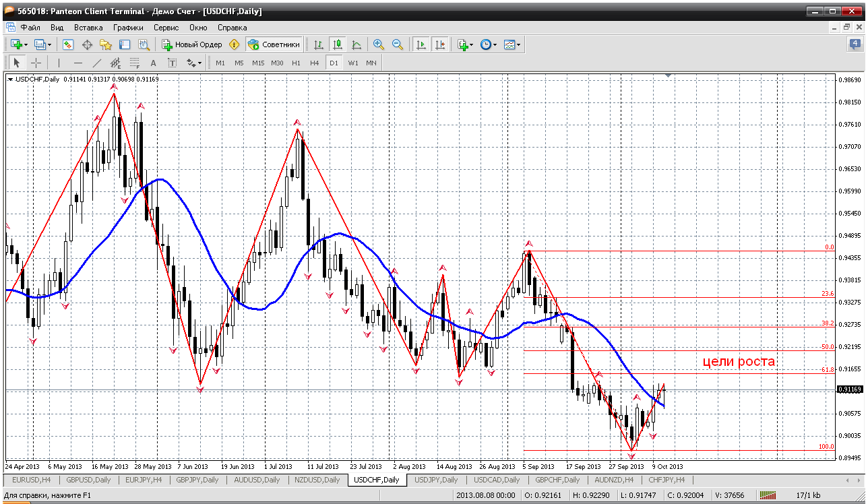Image resolution: width=868 pixels, height=504 pixels.
Task: Switch chart to Candlesticks mode
Action: pyautogui.click(x=338, y=44)
